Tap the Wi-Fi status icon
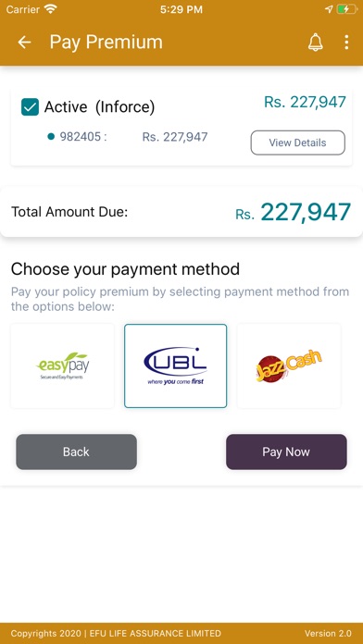 pos(51,9)
